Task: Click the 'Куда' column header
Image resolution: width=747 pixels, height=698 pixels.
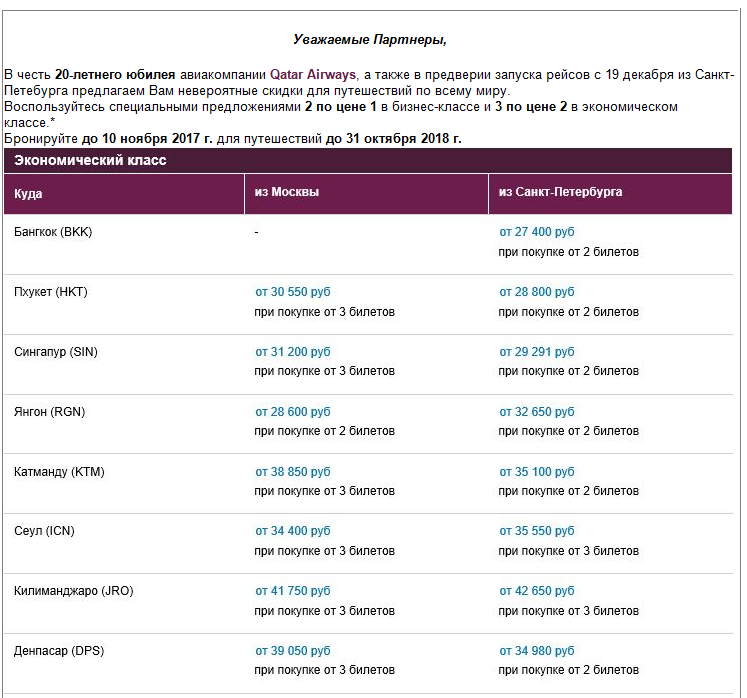Action: [x=124, y=194]
